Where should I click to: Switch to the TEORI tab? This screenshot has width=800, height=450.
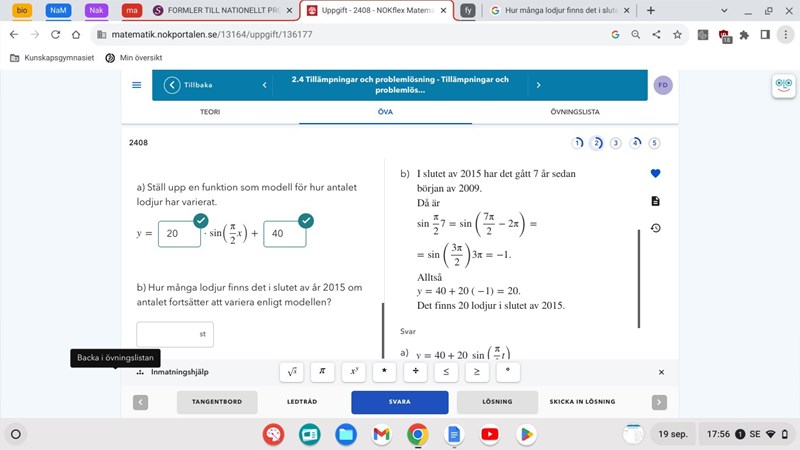point(210,112)
